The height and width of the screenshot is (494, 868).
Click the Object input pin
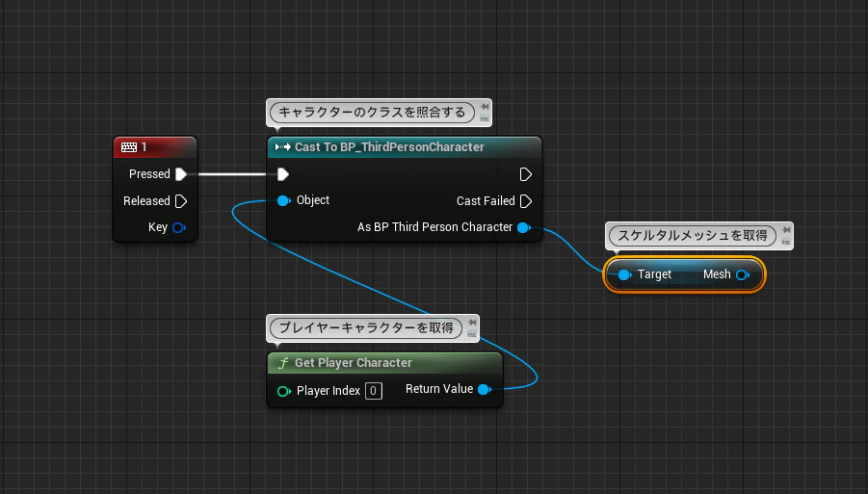coord(284,200)
